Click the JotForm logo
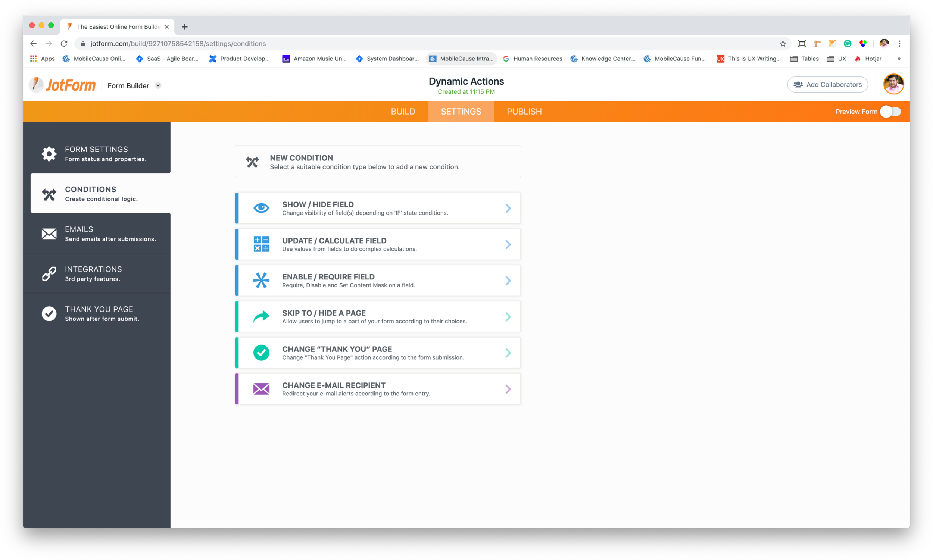The width and height of the screenshot is (933, 560). click(63, 85)
